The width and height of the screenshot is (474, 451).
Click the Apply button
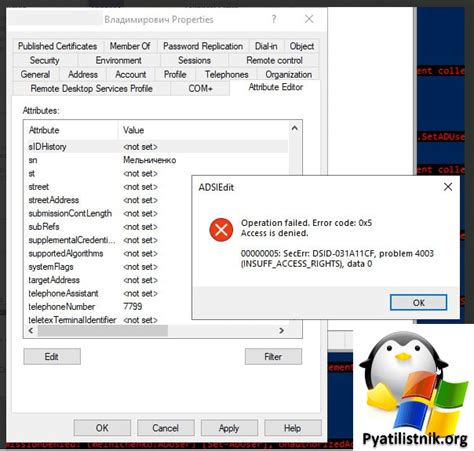coord(229,428)
